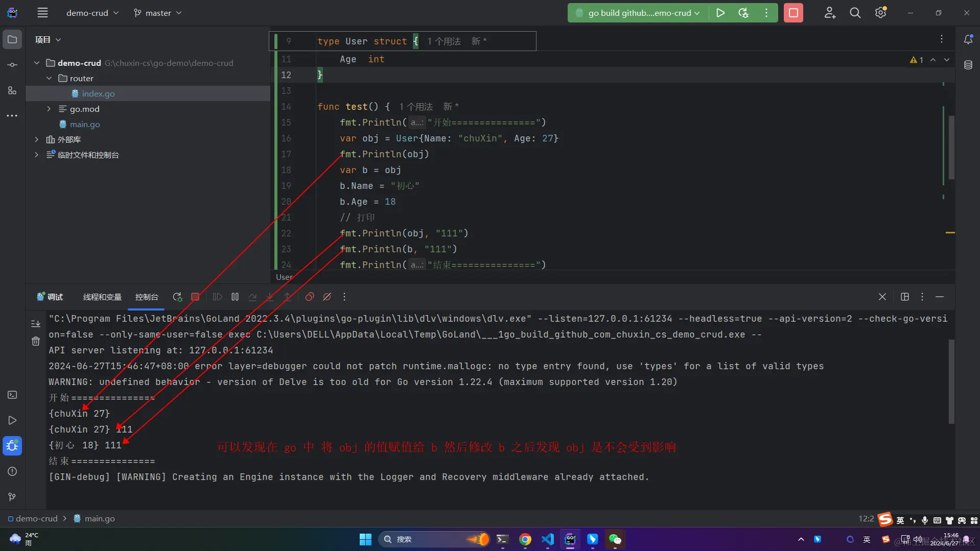
Task: Open the Database tool window
Action: 968,65
